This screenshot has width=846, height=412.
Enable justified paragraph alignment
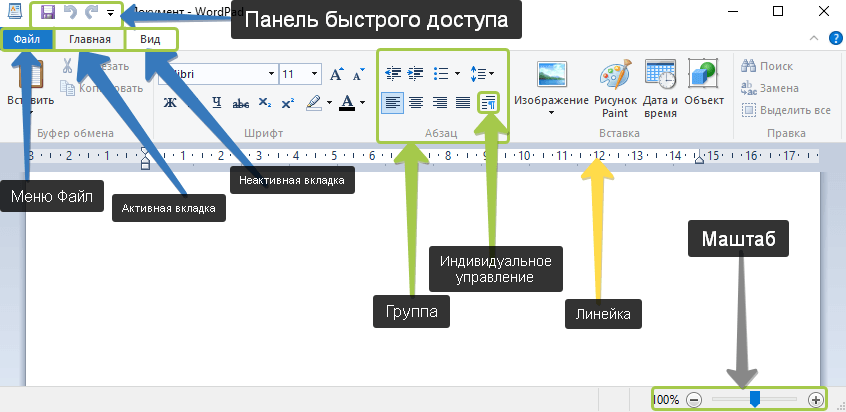(x=463, y=102)
